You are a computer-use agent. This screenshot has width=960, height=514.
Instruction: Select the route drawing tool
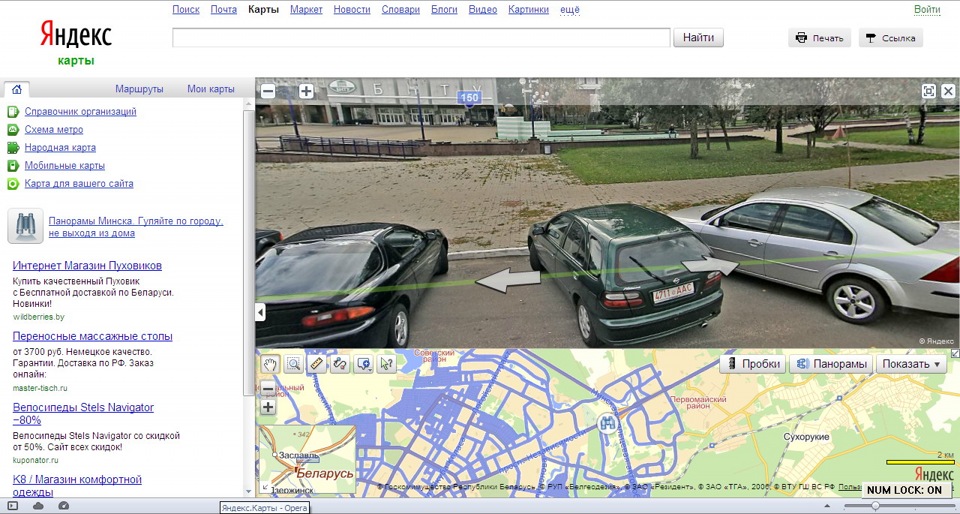click(x=340, y=364)
